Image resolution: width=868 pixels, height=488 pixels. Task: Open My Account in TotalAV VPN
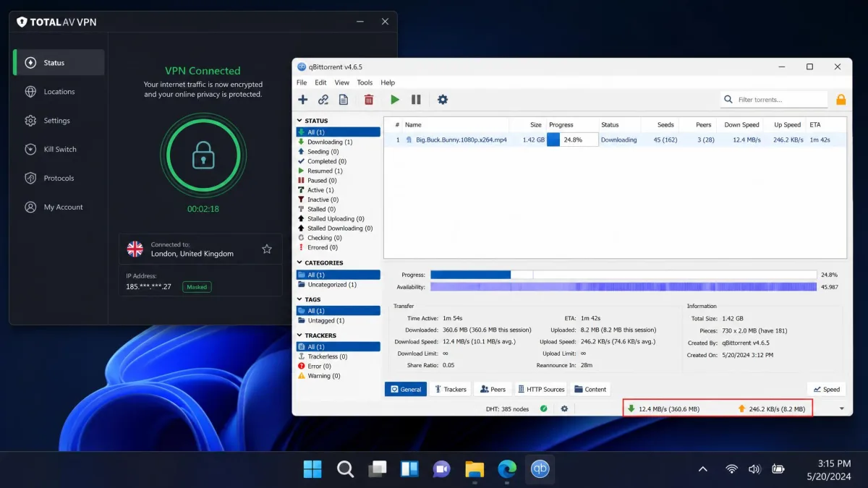coord(59,207)
